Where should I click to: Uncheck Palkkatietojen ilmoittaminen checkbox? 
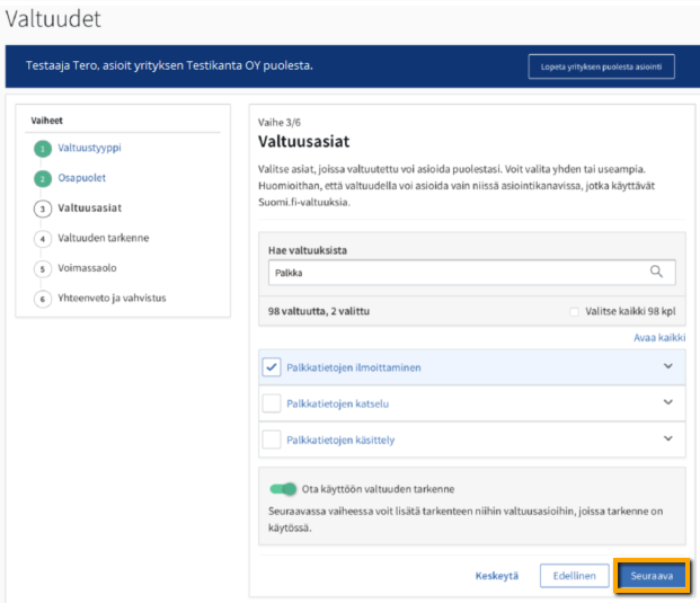(x=271, y=367)
